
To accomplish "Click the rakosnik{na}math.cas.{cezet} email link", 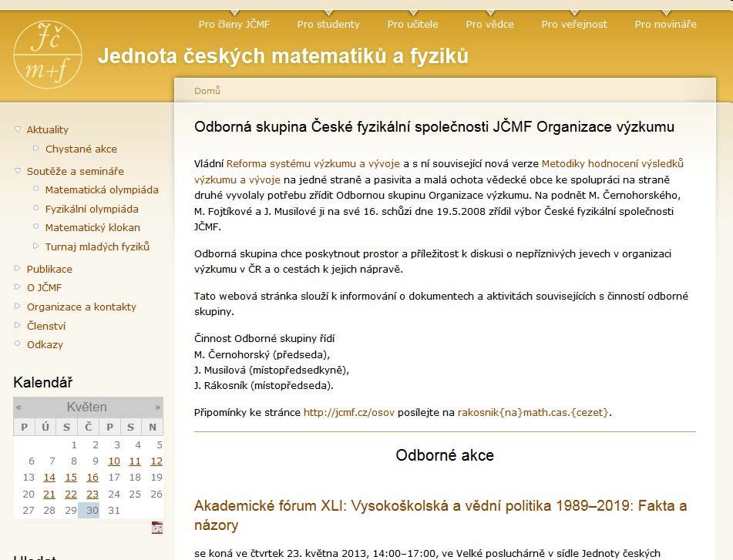I will (533, 412).
